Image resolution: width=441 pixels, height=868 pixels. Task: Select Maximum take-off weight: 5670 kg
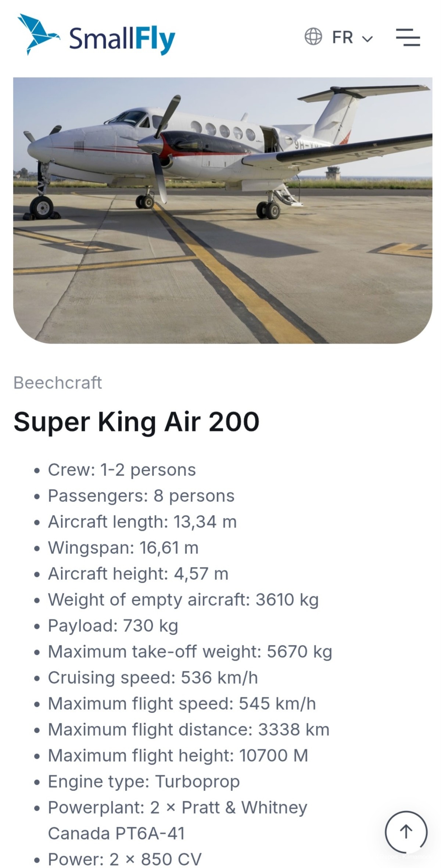pyautogui.click(x=190, y=652)
